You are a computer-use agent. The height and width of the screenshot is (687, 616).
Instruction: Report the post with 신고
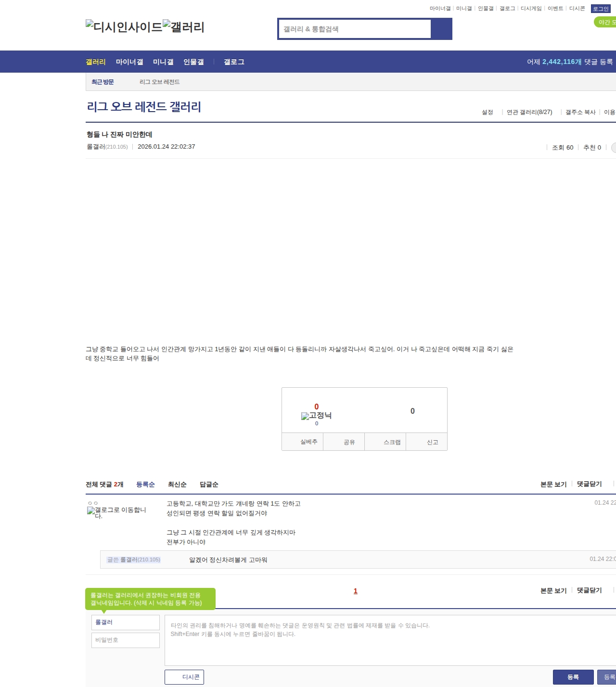427,442
